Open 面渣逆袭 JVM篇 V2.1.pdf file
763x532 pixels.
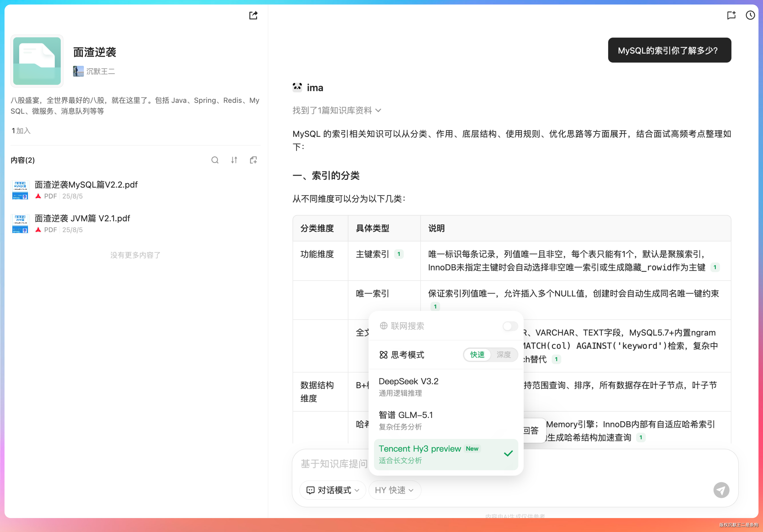coord(82,218)
